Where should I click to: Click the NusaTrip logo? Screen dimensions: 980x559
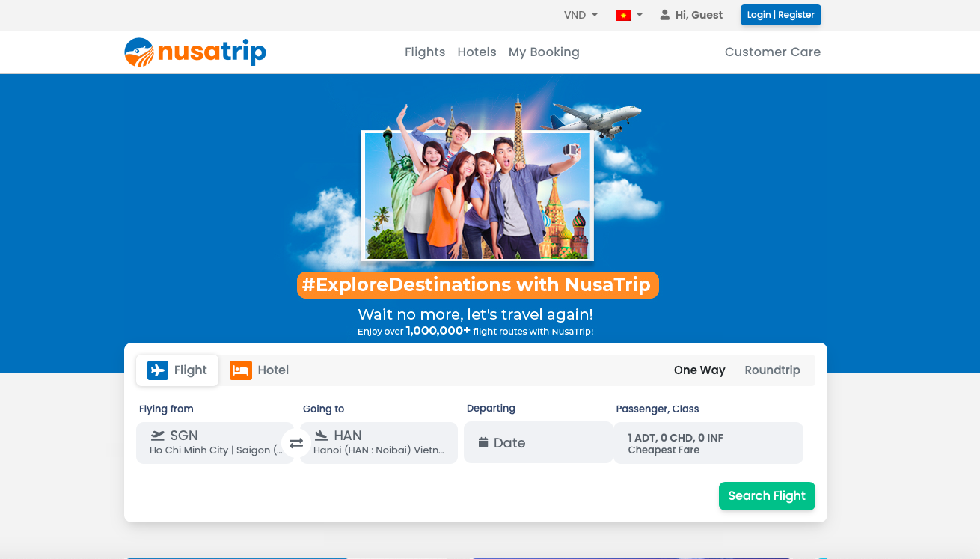point(195,52)
